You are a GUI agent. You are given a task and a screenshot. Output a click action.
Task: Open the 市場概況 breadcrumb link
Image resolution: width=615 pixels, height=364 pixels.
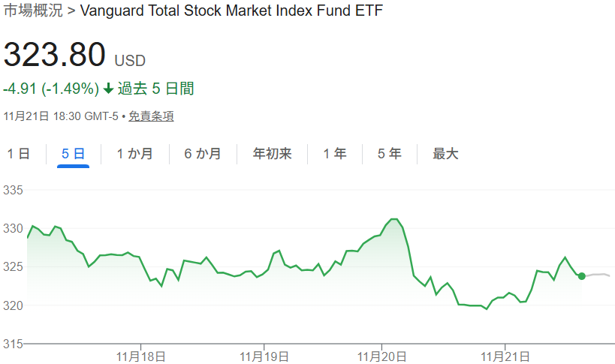33,11
